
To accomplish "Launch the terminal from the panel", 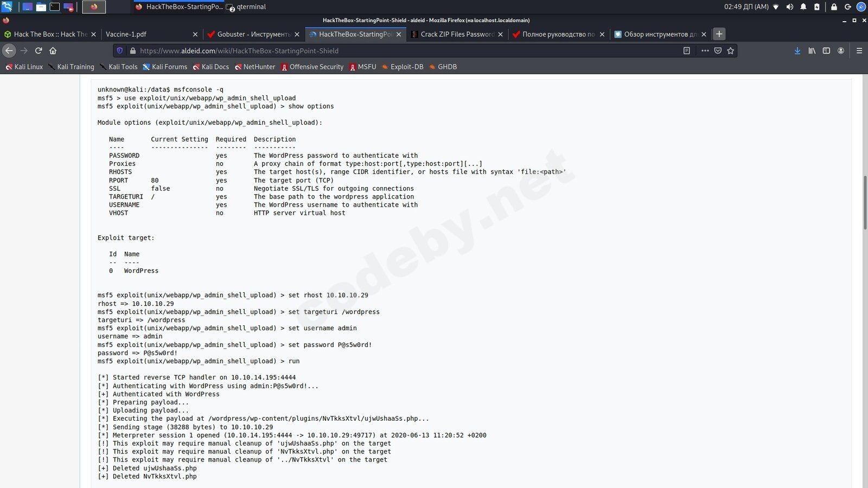I will (x=55, y=7).
